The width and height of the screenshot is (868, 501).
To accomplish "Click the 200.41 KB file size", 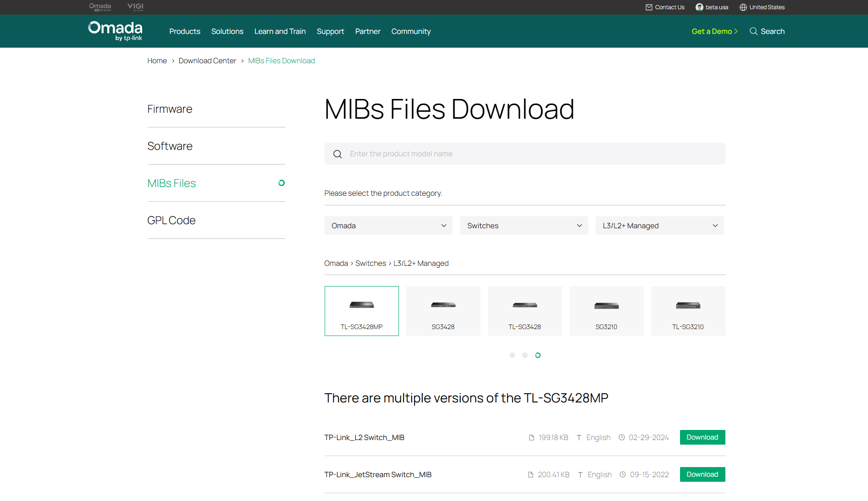I will [553, 474].
